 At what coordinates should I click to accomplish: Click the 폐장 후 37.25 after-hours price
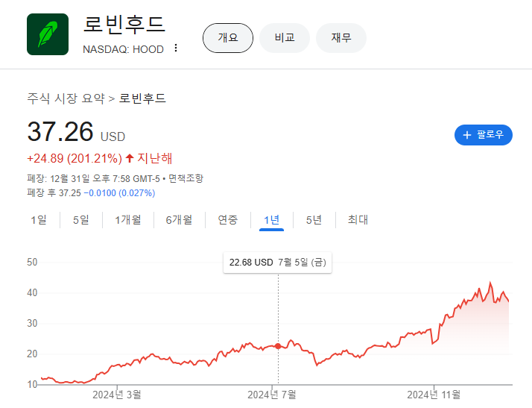54,193
